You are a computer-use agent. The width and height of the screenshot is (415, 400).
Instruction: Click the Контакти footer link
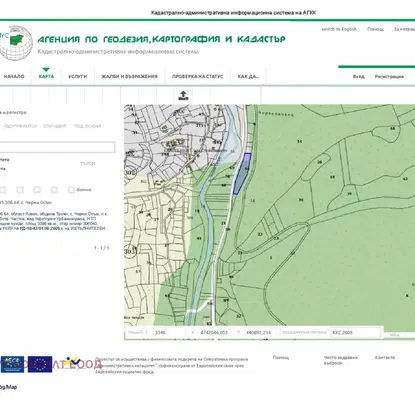pos(385,357)
